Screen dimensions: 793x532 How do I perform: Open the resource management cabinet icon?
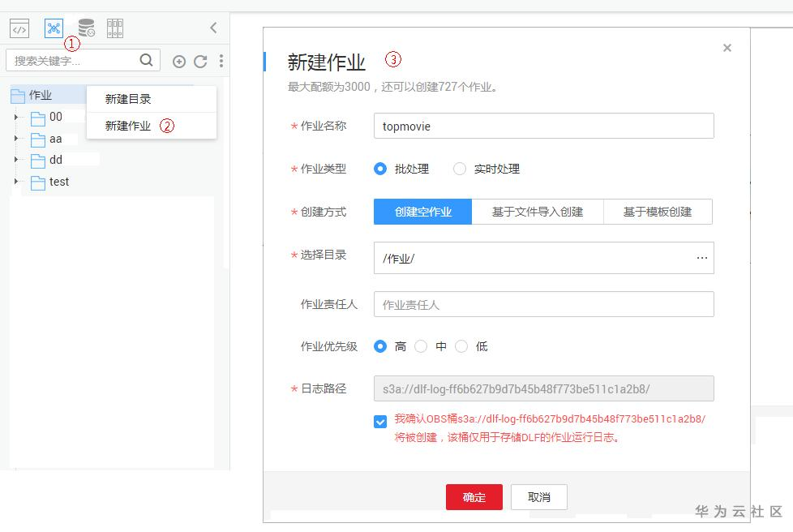coord(115,28)
